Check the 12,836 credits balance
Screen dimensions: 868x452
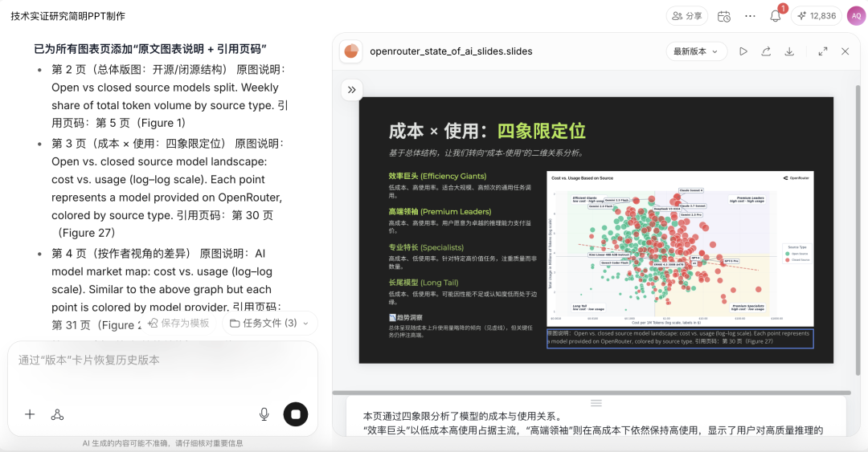(x=817, y=16)
